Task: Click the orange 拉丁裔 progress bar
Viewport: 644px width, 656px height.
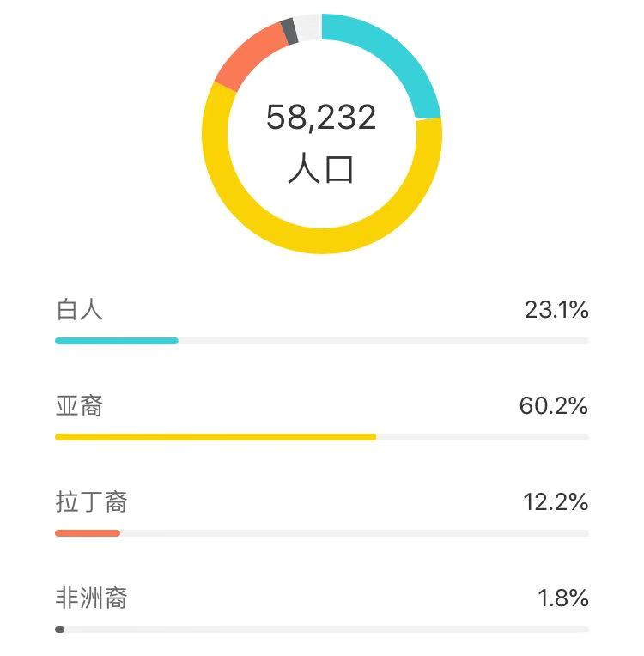Action: coord(88,533)
